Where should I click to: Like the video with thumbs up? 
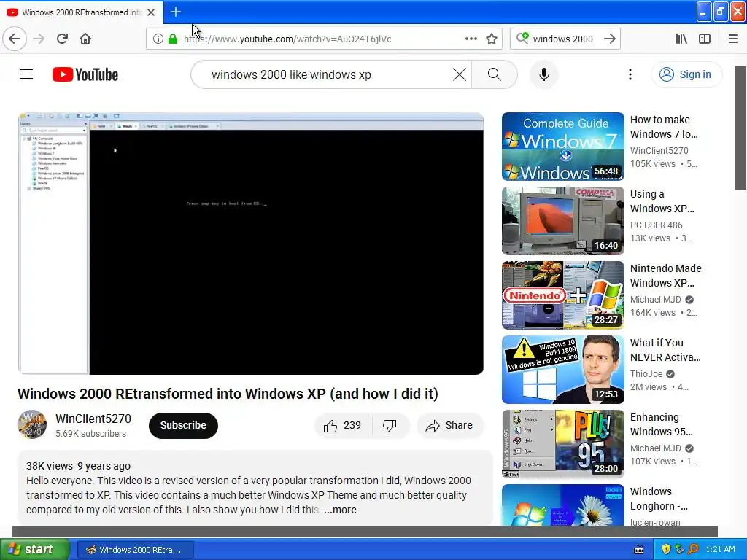coord(343,425)
